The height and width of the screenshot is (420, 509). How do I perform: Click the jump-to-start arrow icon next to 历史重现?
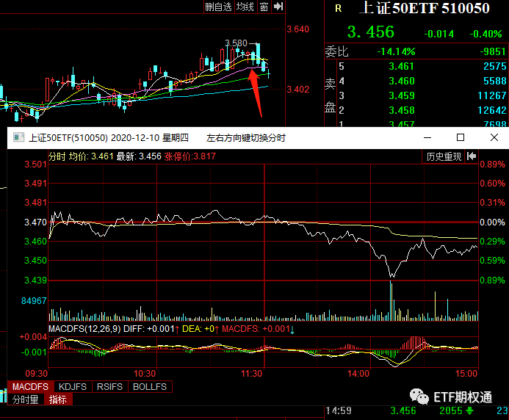pos(472,157)
